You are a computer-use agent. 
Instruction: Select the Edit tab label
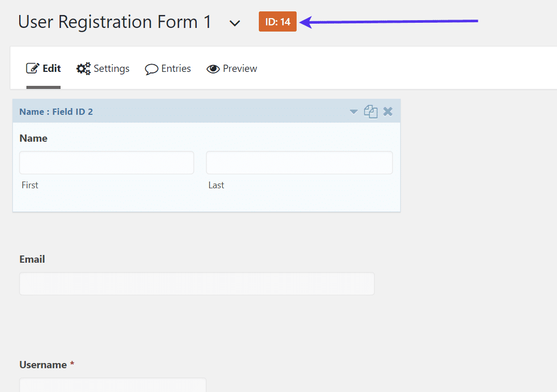tap(52, 68)
